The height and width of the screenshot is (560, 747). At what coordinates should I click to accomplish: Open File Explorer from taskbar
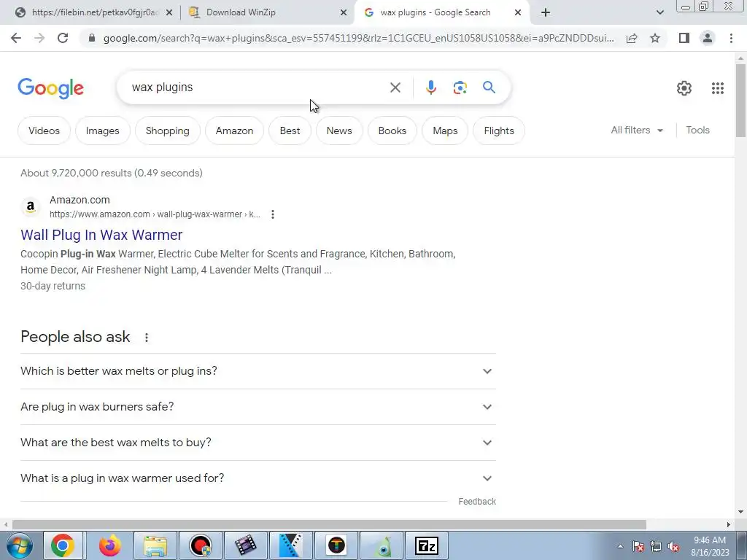[155, 545]
